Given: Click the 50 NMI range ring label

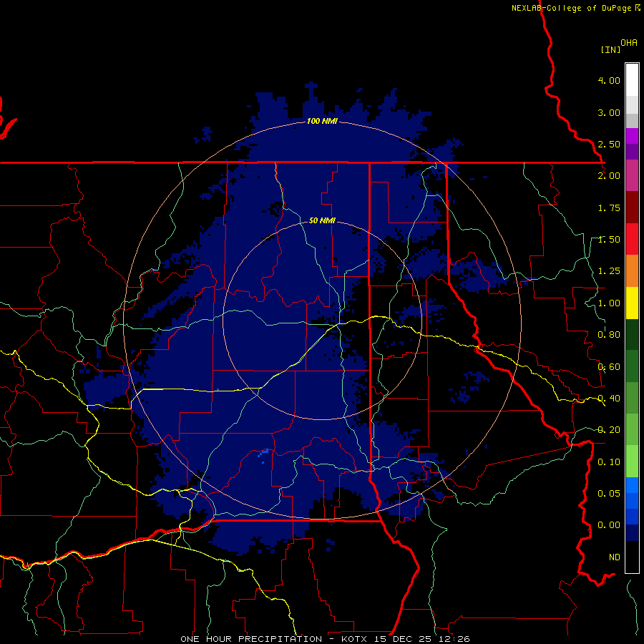Looking at the screenshot, I should 322,221.
